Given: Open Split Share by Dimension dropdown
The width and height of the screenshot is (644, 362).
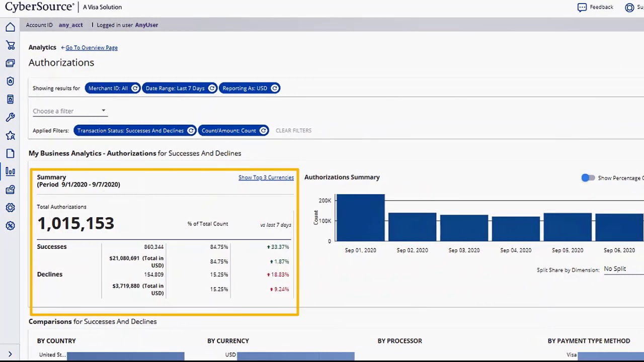Looking at the screenshot, I should pyautogui.click(x=623, y=269).
